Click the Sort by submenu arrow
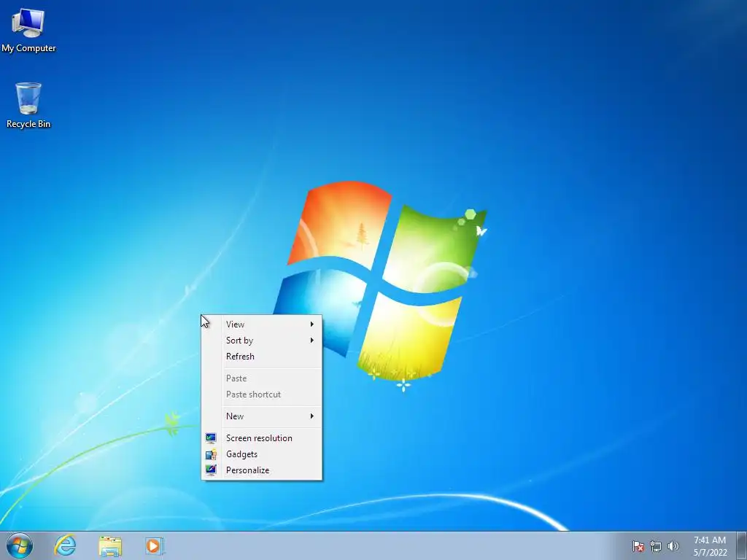Screen dimensions: 747x560 tap(312, 340)
